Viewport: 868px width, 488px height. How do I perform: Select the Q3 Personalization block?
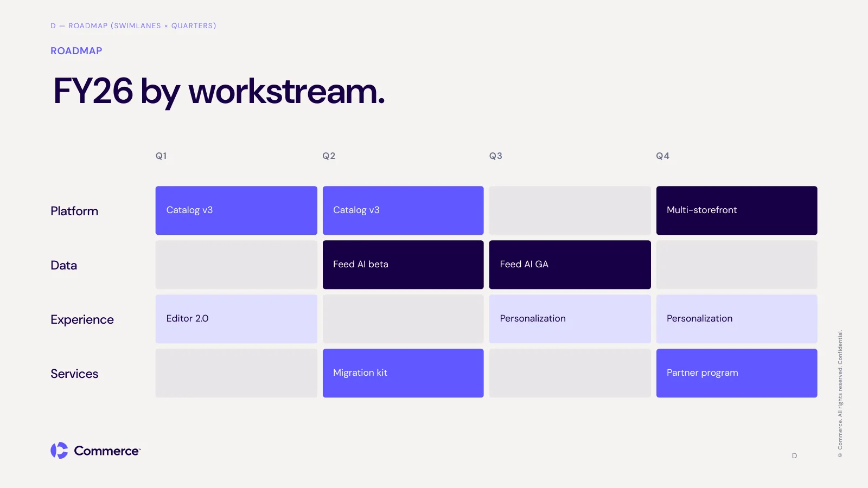pyautogui.click(x=570, y=319)
